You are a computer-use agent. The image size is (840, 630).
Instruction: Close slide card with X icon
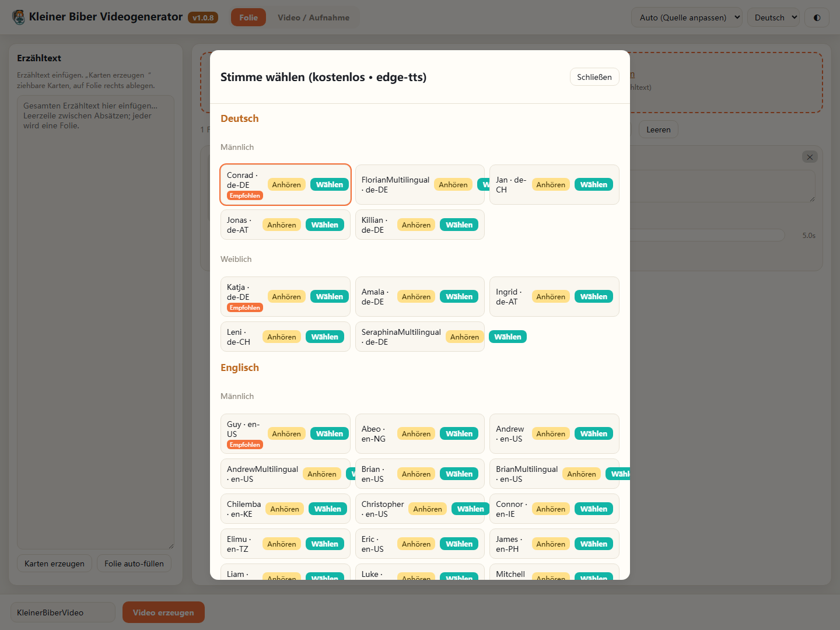coord(810,157)
